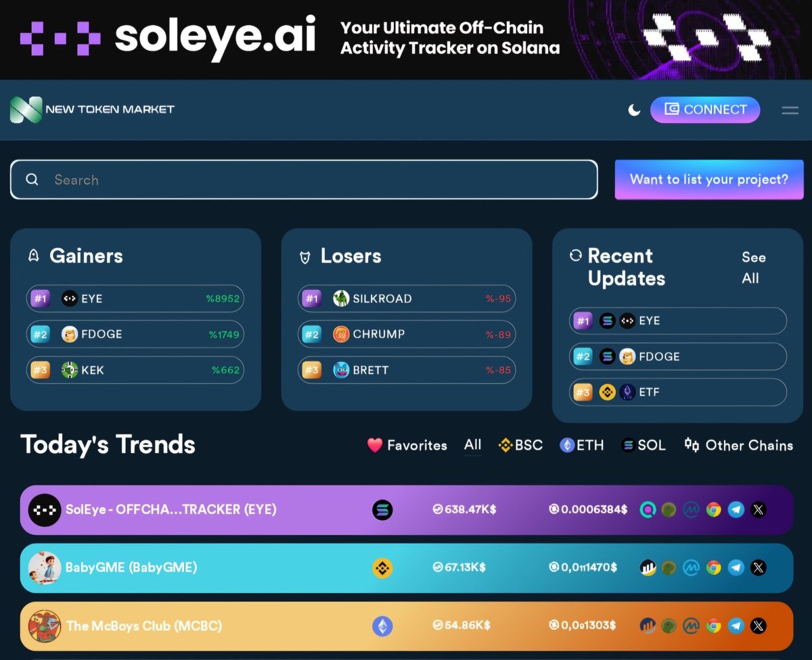This screenshot has height=660, width=812.
Task: Open the chart icon in McBoys Club row
Action: 648,626
